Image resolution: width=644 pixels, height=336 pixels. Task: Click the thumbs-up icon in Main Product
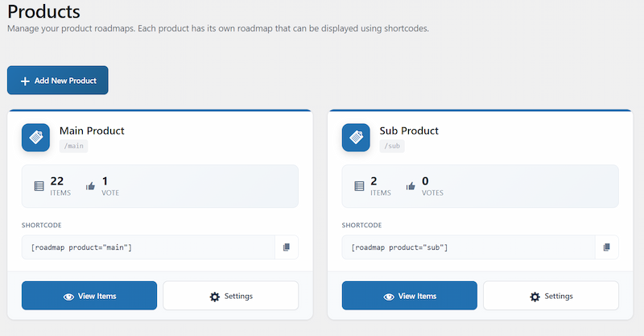point(90,186)
